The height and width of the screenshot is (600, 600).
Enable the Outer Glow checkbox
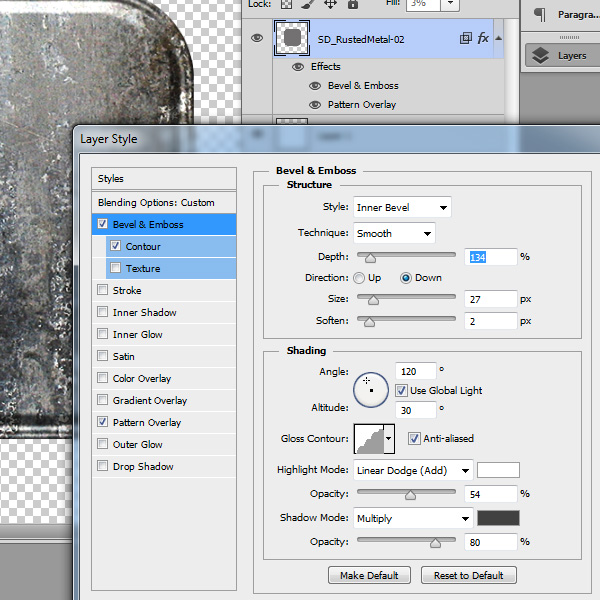click(103, 443)
